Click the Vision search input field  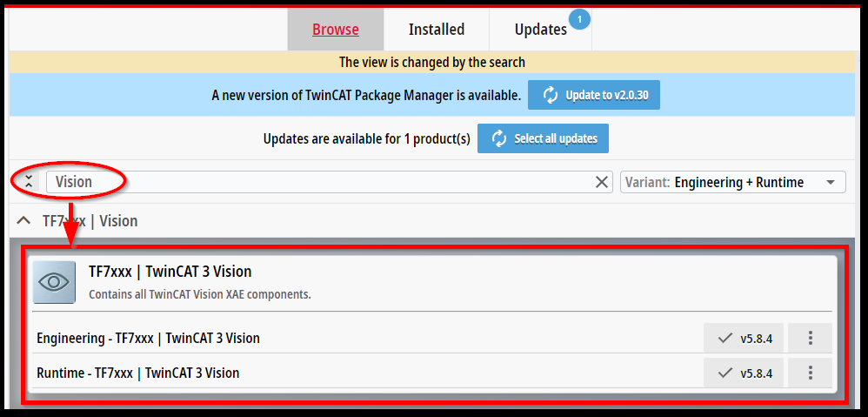[x=322, y=182]
